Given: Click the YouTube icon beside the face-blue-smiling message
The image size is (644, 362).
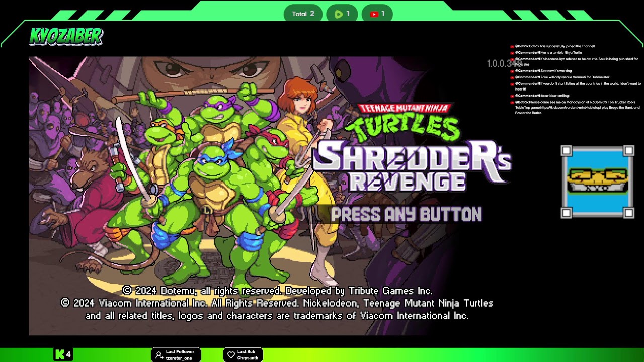Looking at the screenshot, I should (512, 96).
